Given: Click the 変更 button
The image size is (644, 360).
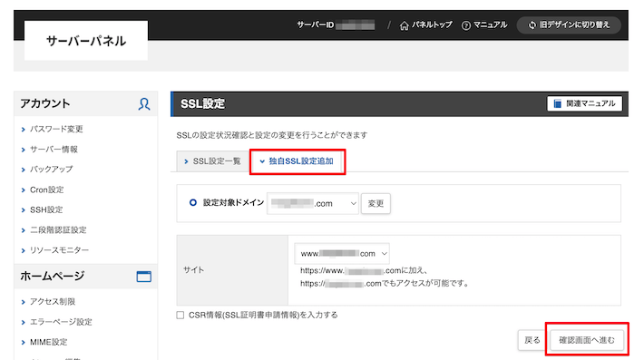Looking at the screenshot, I should coord(376,204).
